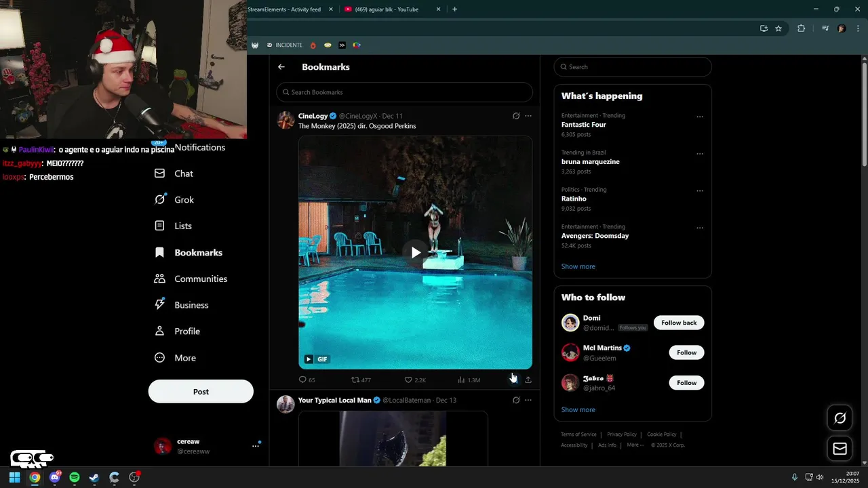Show more under What's happening
The width and height of the screenshot is (868, 488).
click(578, 266)
